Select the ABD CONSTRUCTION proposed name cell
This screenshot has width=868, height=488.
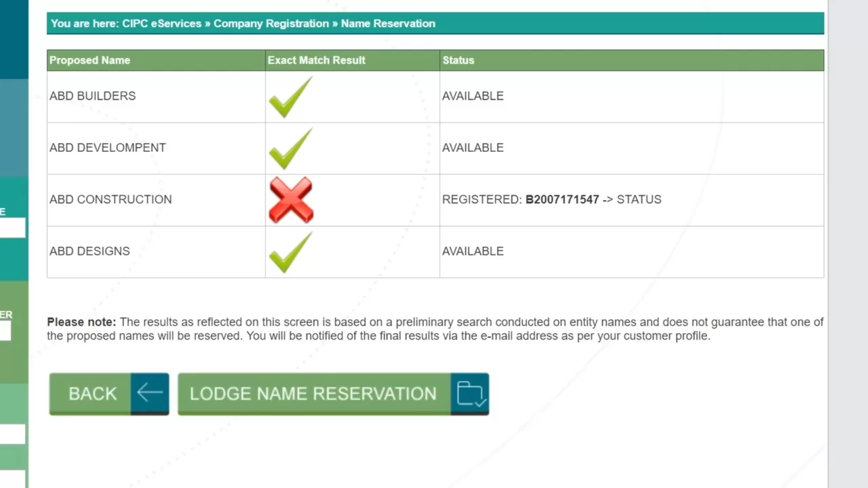coord(111,199)
